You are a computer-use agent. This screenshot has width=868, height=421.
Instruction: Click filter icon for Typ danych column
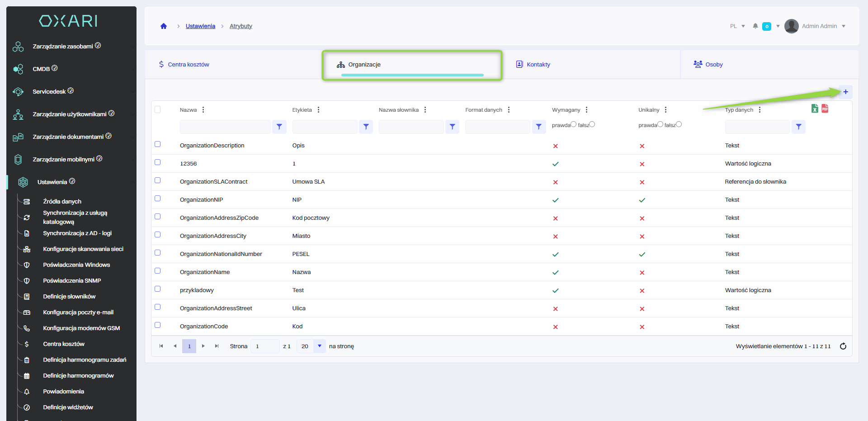click(799, 127)
